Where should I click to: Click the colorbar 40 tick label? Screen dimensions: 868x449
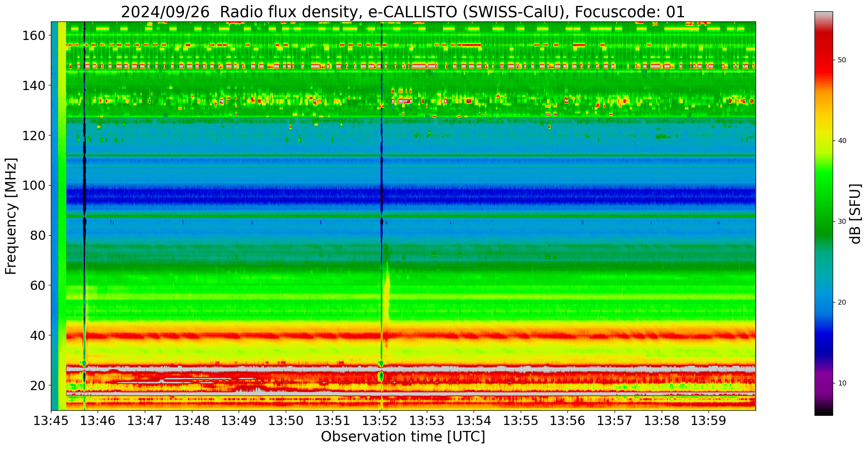tap(842, 141)
